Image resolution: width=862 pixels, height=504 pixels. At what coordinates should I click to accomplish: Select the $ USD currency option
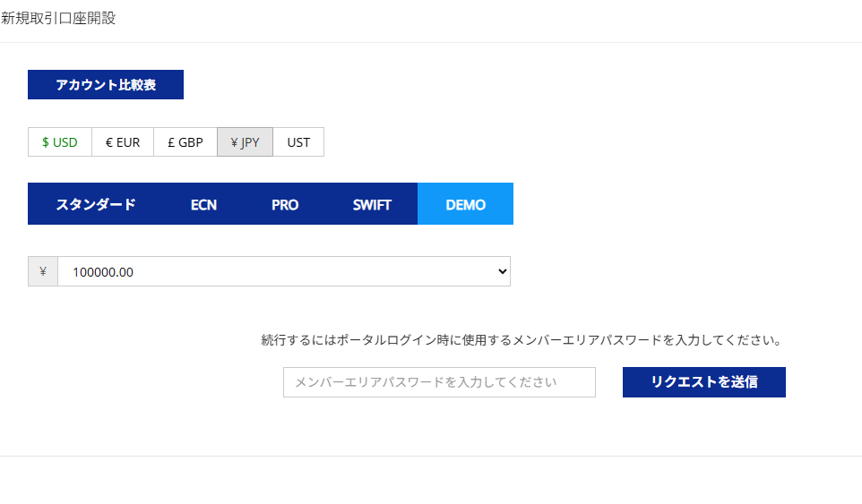pos(60,142)
